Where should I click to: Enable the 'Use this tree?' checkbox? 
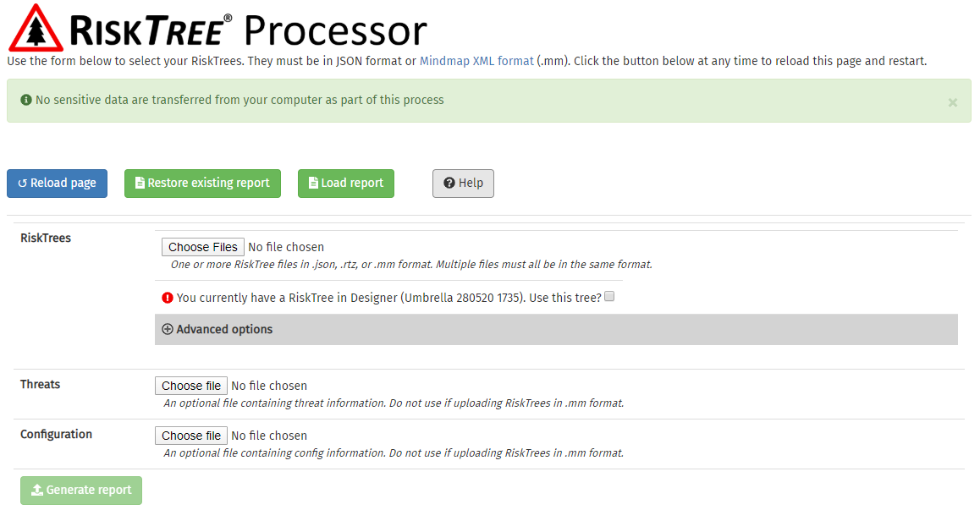[x=610, y=297]
